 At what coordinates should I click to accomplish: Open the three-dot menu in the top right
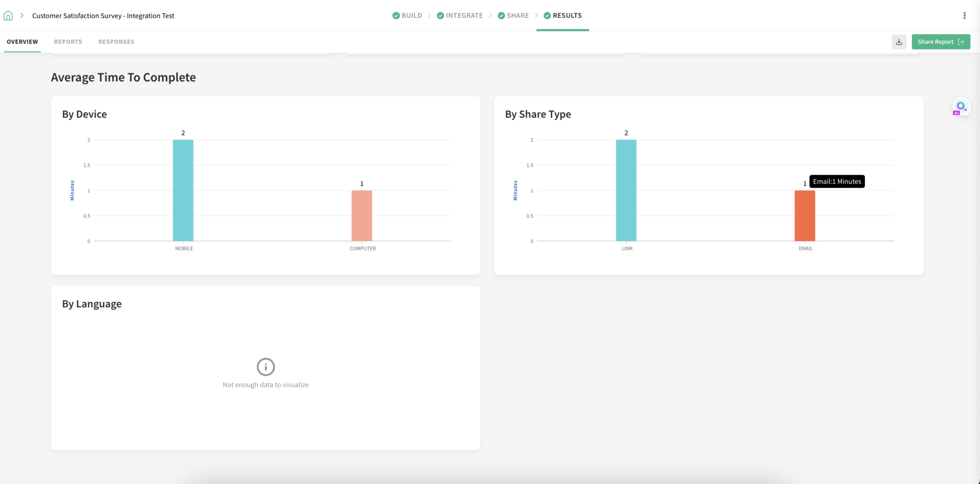(965, 15)
